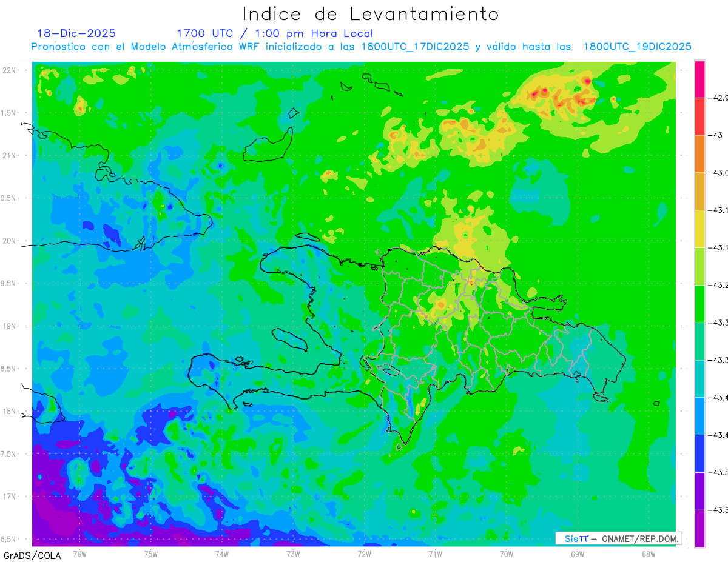Click the date '18-Dic-2025'
This screenshot has width=728, height=562.
[76, 33]
